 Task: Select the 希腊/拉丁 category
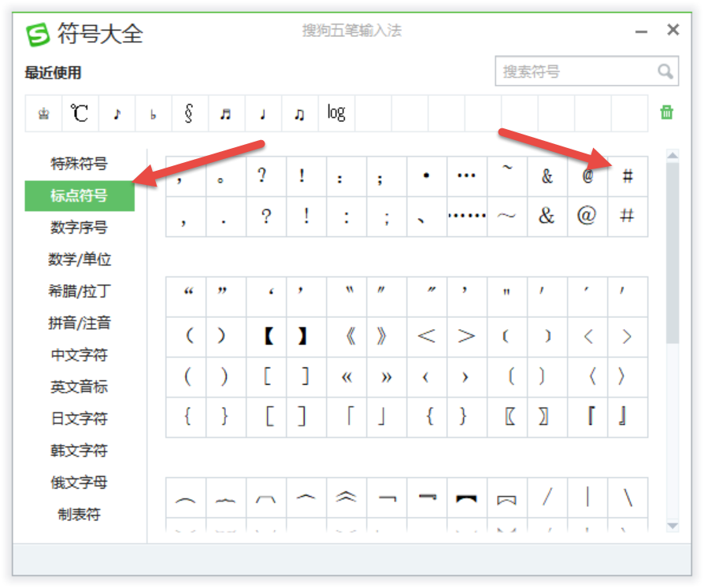click(80, 291)
